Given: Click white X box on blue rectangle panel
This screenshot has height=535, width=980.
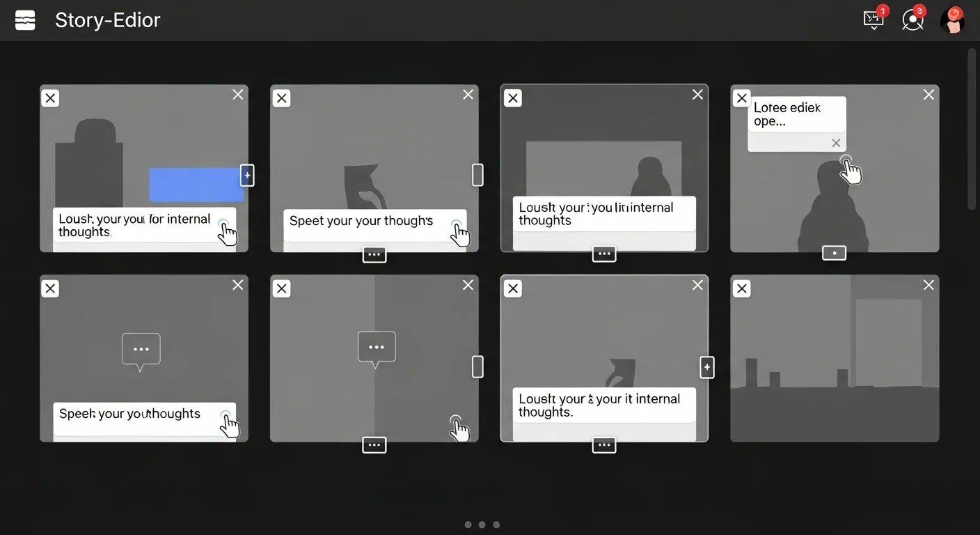Looking at the screenshot, I should [x=50, y=98].
